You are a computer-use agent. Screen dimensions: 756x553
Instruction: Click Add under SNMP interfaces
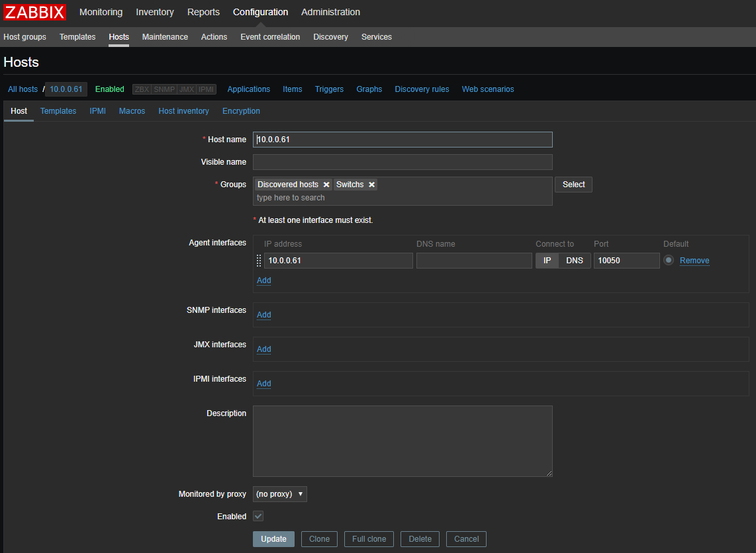coord(263,315)
